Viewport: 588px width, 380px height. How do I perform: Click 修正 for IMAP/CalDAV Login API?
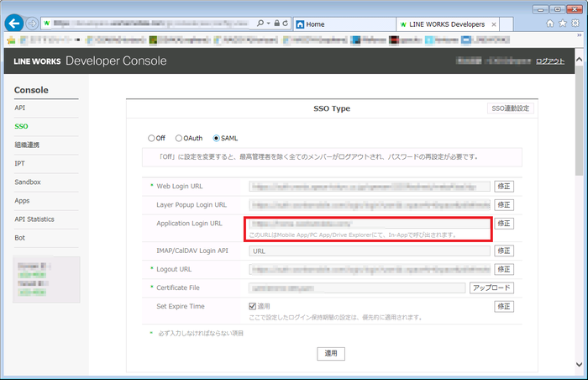pos(504,251)
